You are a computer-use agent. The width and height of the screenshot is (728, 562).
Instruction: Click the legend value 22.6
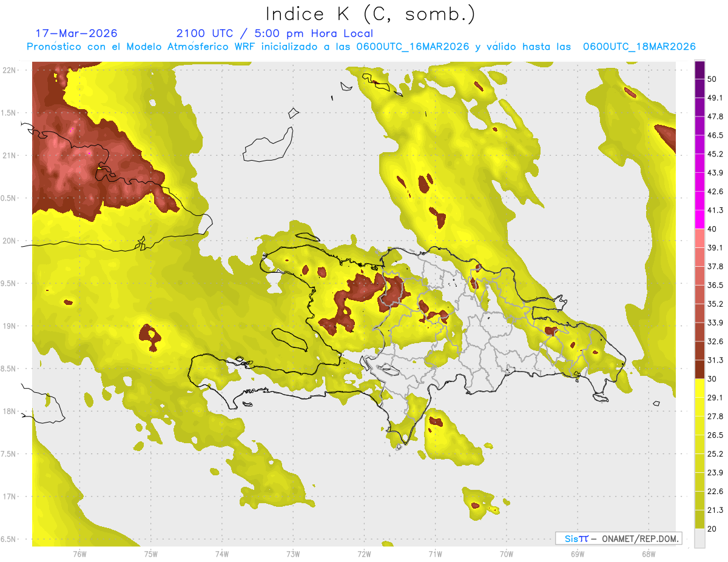tap(715, 492)
